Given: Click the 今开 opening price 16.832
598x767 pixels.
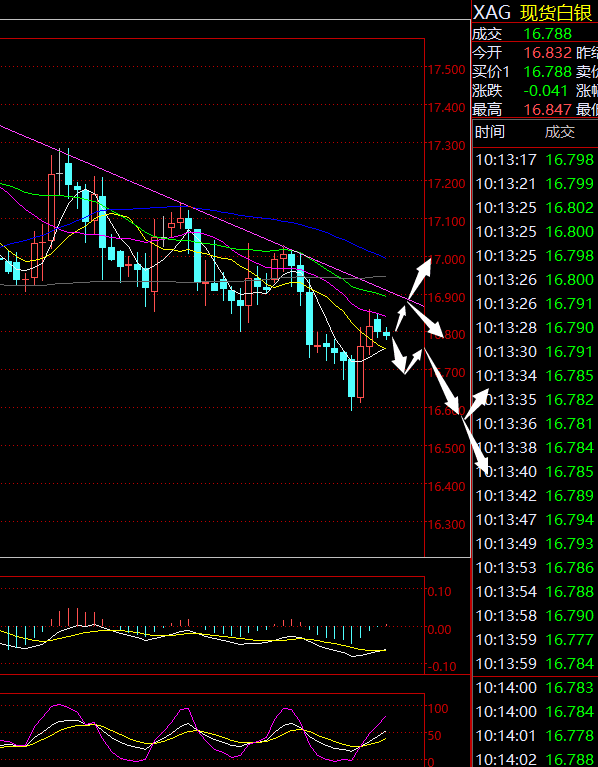Looking at the screenshot, I should 548,52.
